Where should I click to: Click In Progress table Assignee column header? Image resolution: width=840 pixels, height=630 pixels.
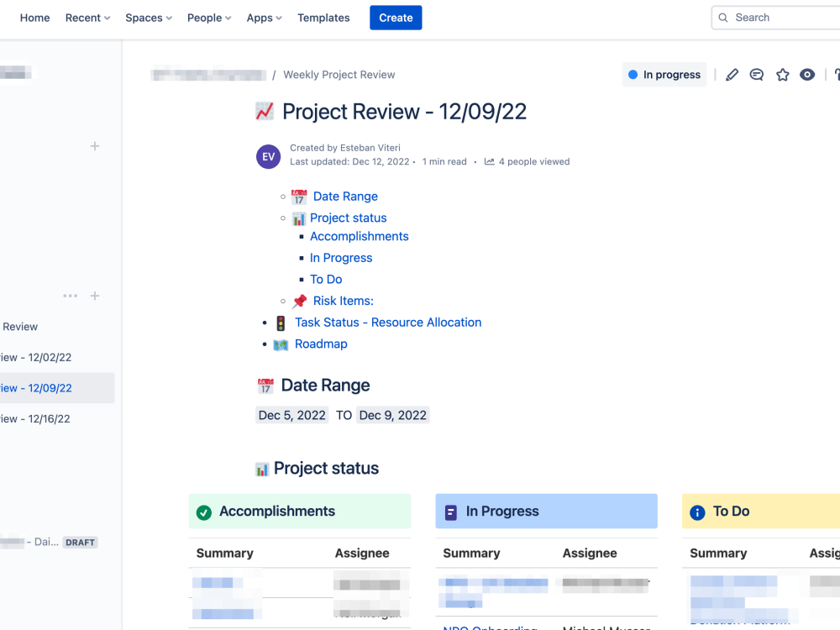click(590, 553)
